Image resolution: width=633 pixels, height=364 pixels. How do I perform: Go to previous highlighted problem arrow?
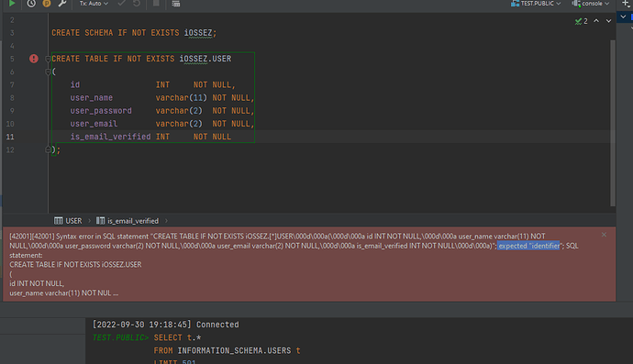pyautogui.click(x=596, y=20)
